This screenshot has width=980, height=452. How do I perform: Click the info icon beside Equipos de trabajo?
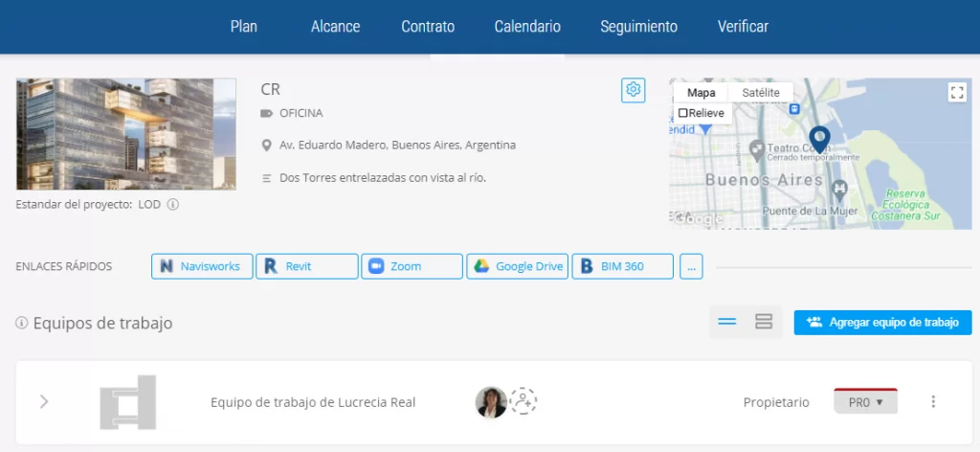(x=21, y=324)
